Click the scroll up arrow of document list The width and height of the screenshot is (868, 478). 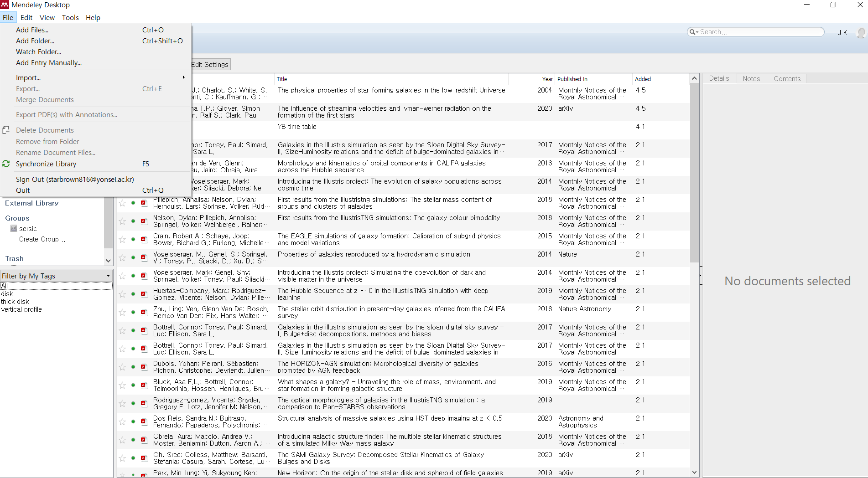(x=694, y=78)
